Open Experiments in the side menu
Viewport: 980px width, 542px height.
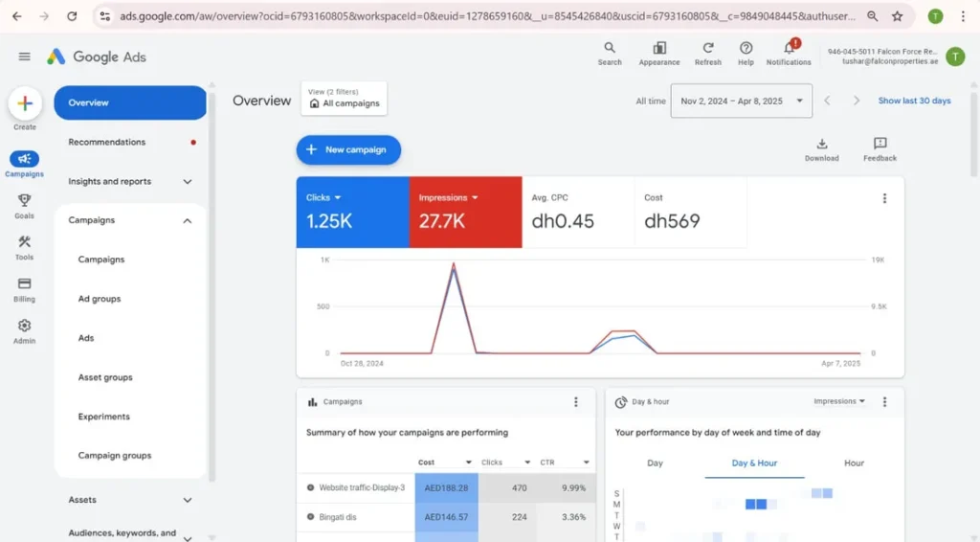[x=103, y=417]
